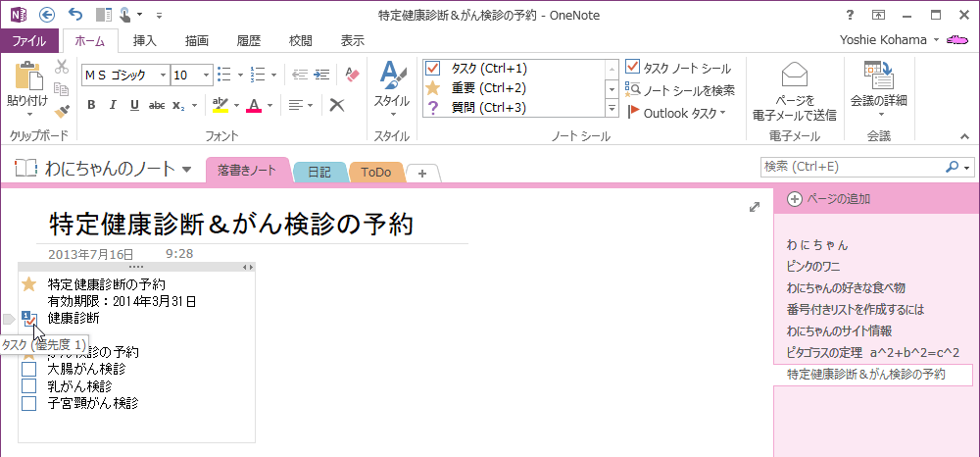Expand the わにちゃんのノート notebook list

[186, 169]
